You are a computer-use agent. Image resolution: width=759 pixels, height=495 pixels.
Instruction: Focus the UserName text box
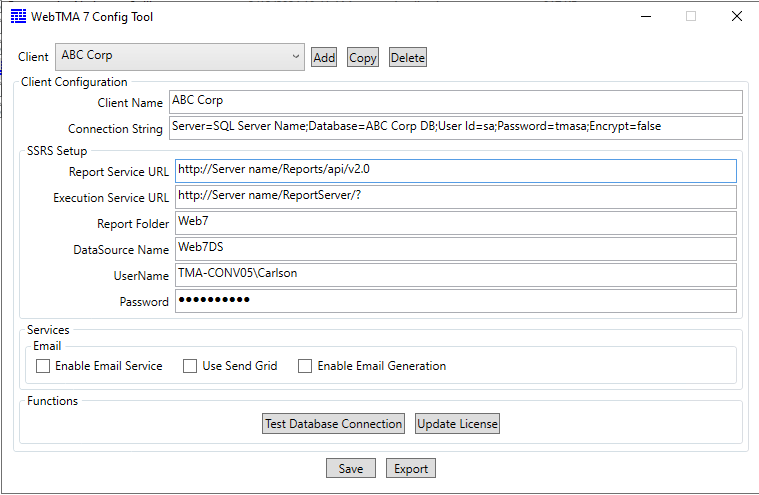[x=455, y=275]
